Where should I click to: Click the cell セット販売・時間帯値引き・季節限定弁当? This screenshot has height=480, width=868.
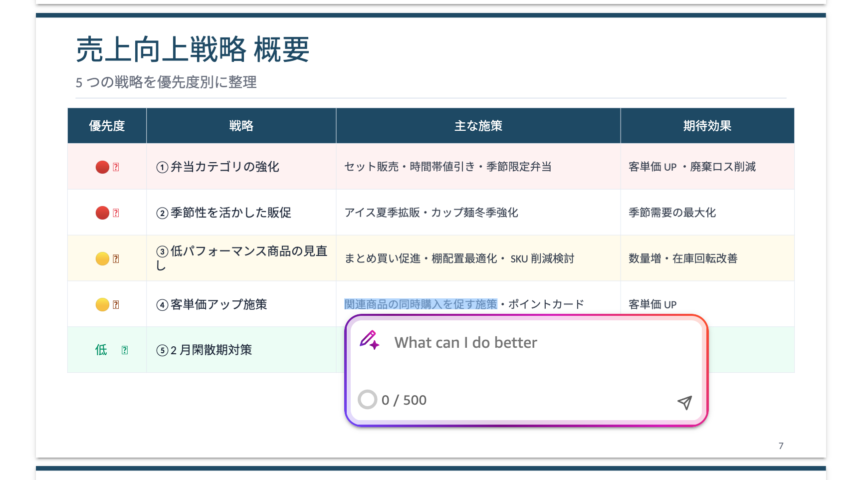click(x=478, y=167)
